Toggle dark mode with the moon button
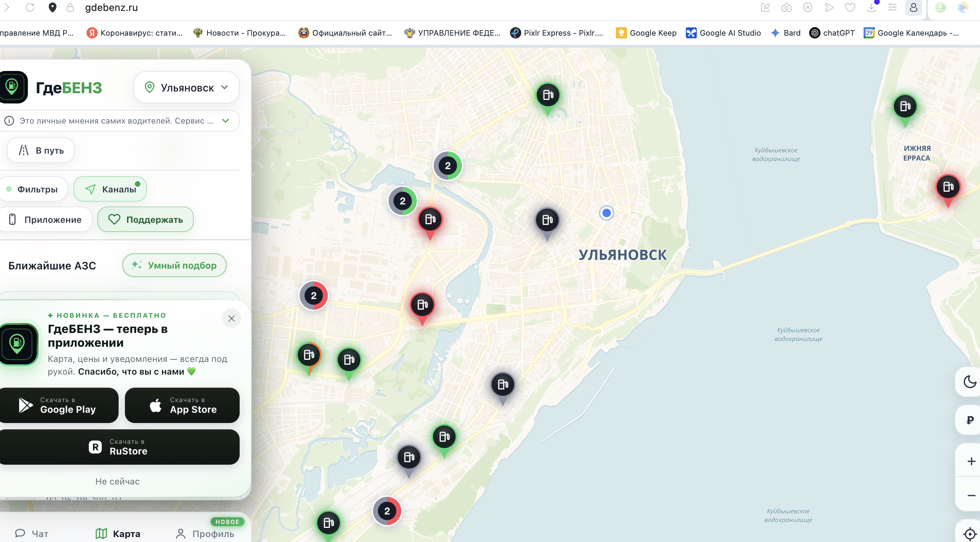This screenshot has width=980, height=542. coord(969,382)
